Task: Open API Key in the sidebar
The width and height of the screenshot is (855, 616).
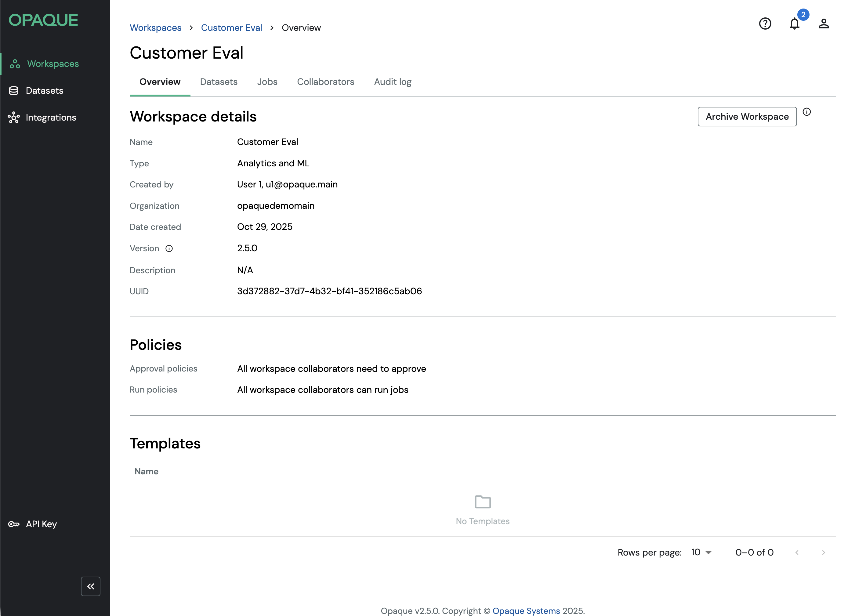Action: pyautogui.click(x=41, y=524)
